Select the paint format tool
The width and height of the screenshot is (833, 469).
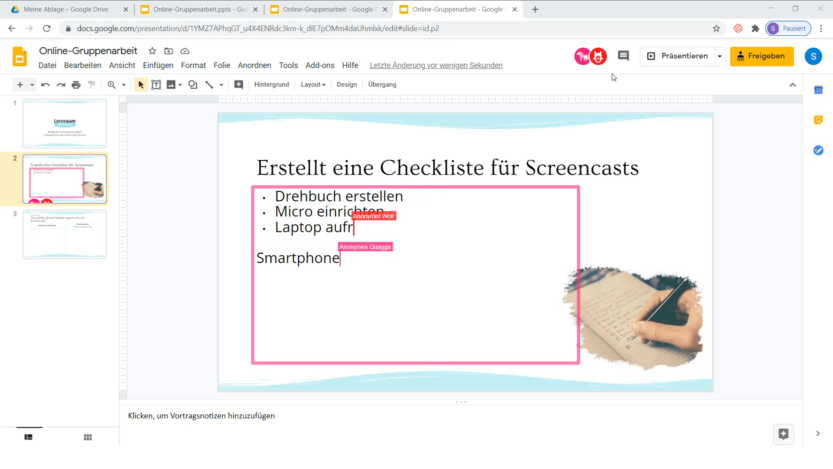coord(91,84)
